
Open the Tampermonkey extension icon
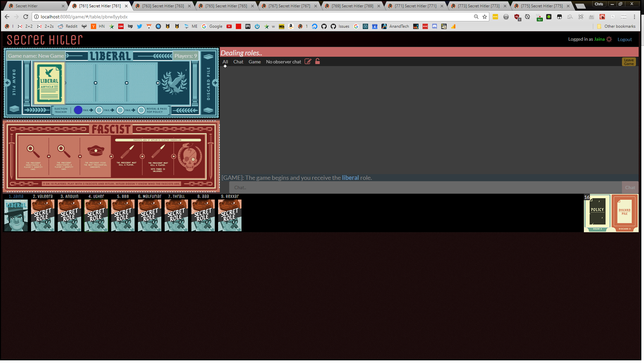tap(559, 17)
